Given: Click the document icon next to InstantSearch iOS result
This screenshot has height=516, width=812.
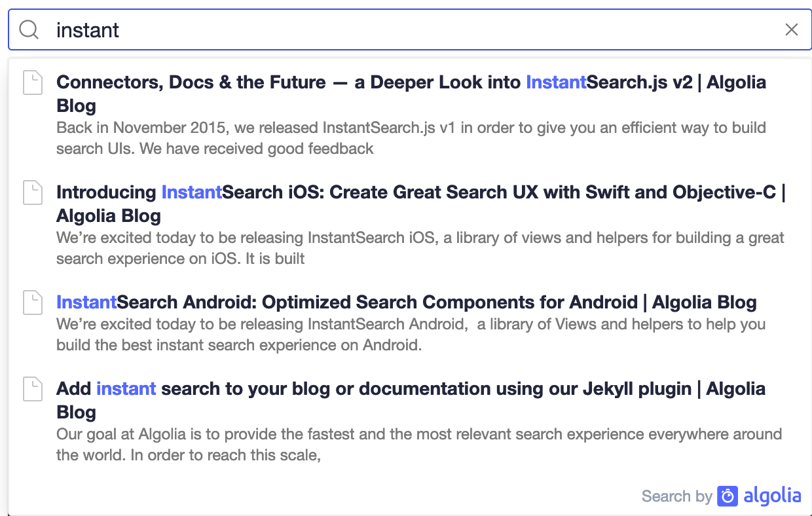Looking at the screenshot, I should 33,193.
